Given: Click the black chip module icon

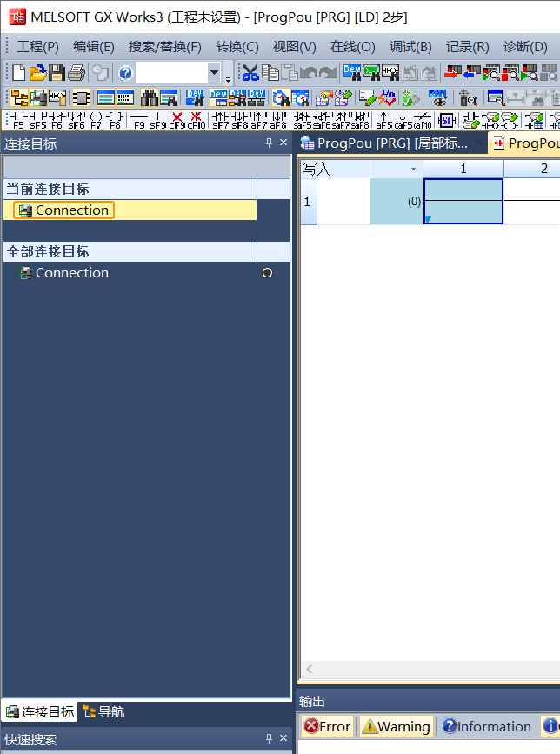Looking at the screenshot, I should (82, 98).
